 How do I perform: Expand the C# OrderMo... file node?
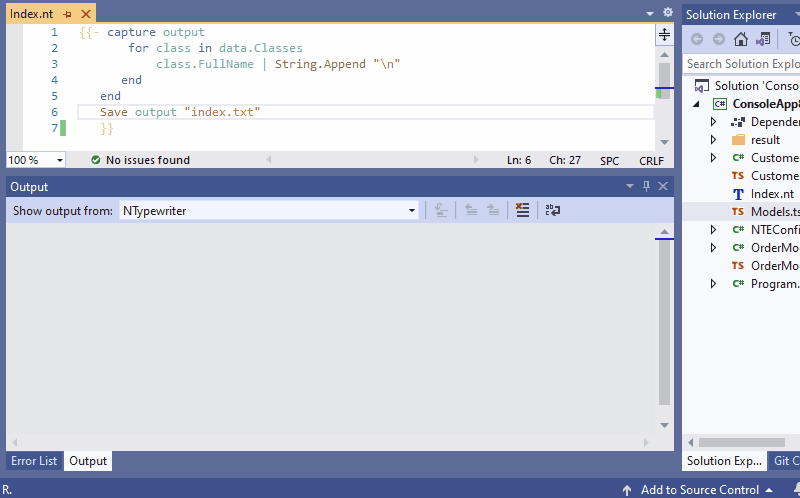click(713, 247)
